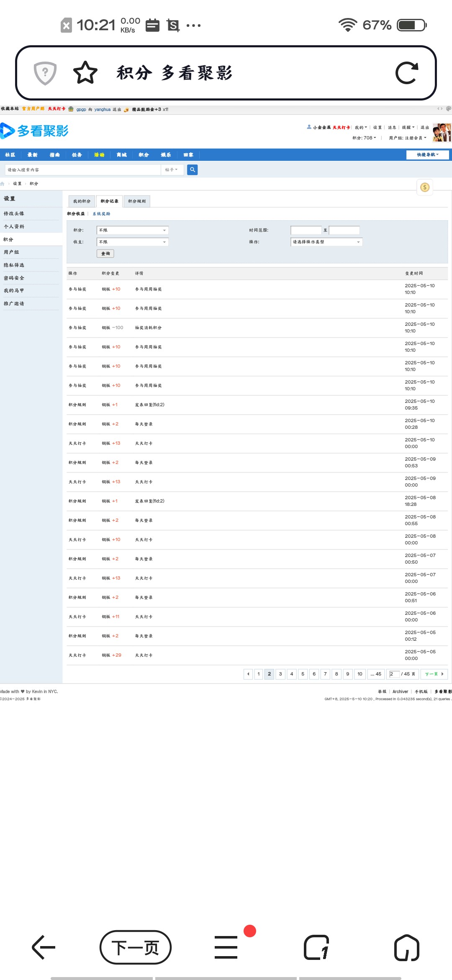452x980 pixels.
Task: Open the browser tabs switcher
Action: coord(316,947)
